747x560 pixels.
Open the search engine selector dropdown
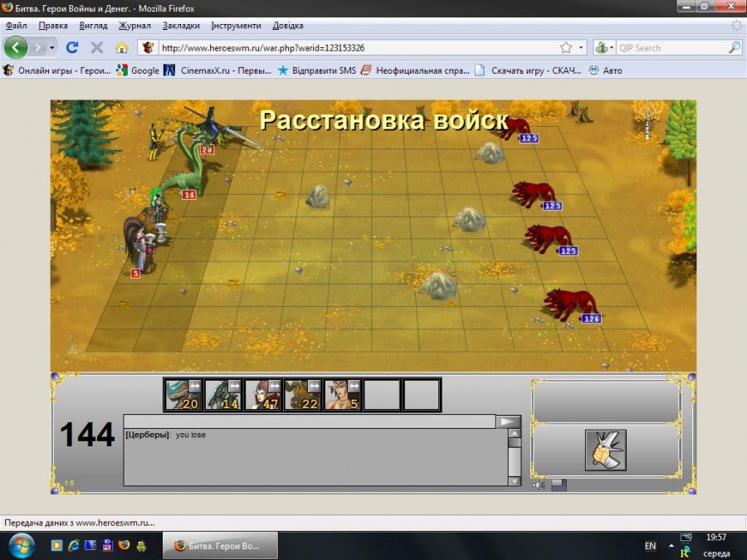click(604, 47)
